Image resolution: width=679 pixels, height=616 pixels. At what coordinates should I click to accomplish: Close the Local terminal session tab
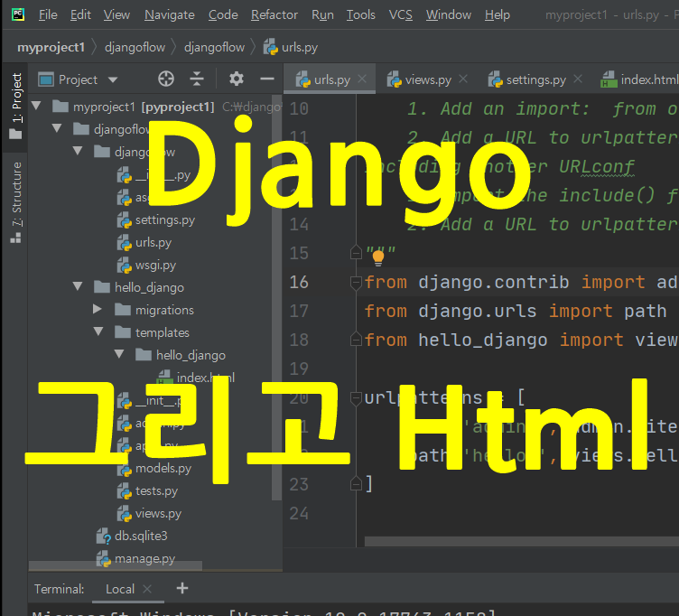pos(147,589)
